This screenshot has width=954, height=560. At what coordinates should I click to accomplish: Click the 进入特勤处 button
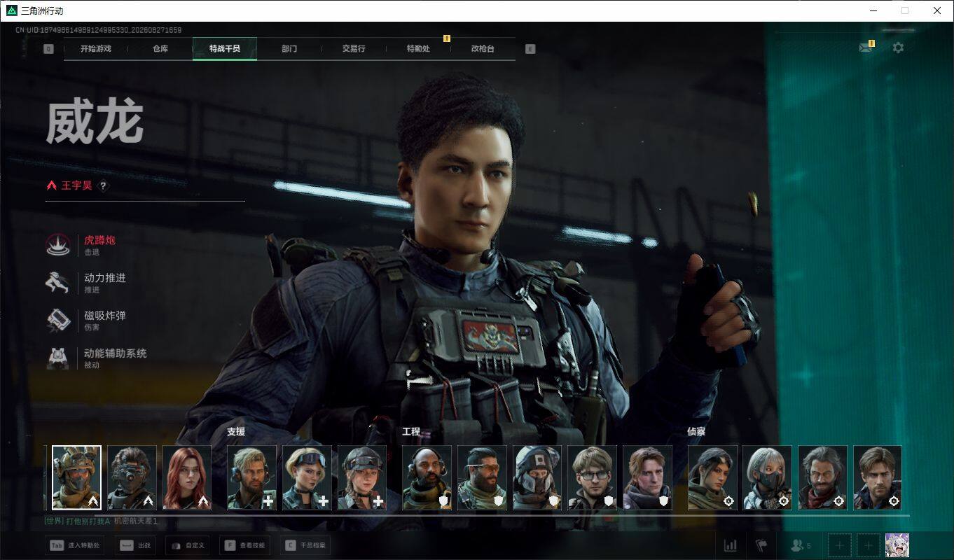tap(74, 545)
